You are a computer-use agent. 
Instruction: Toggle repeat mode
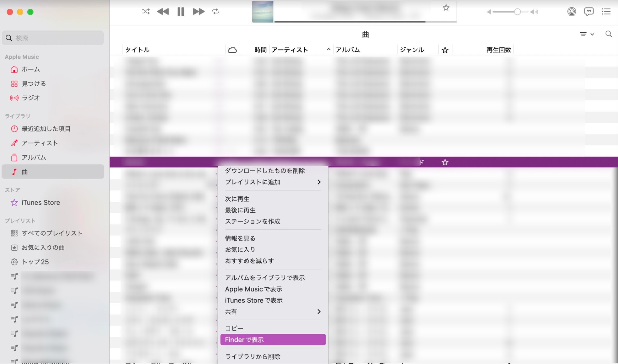(x=215, y=11)
